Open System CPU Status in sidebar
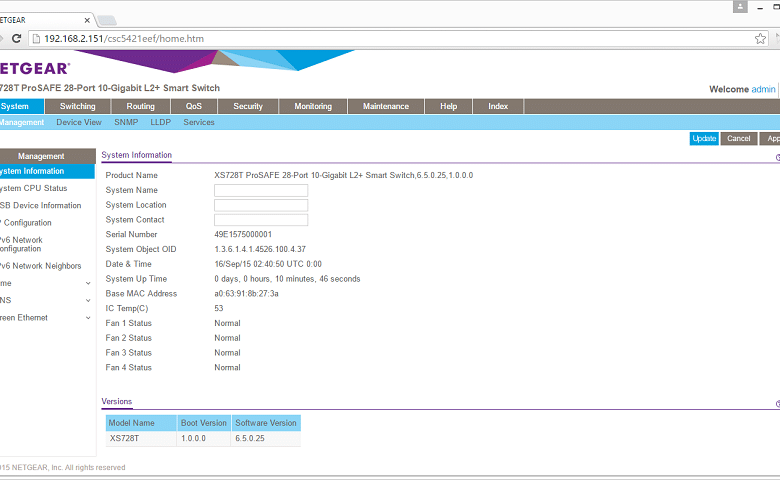780x480 pixels. tap(33, 189)
